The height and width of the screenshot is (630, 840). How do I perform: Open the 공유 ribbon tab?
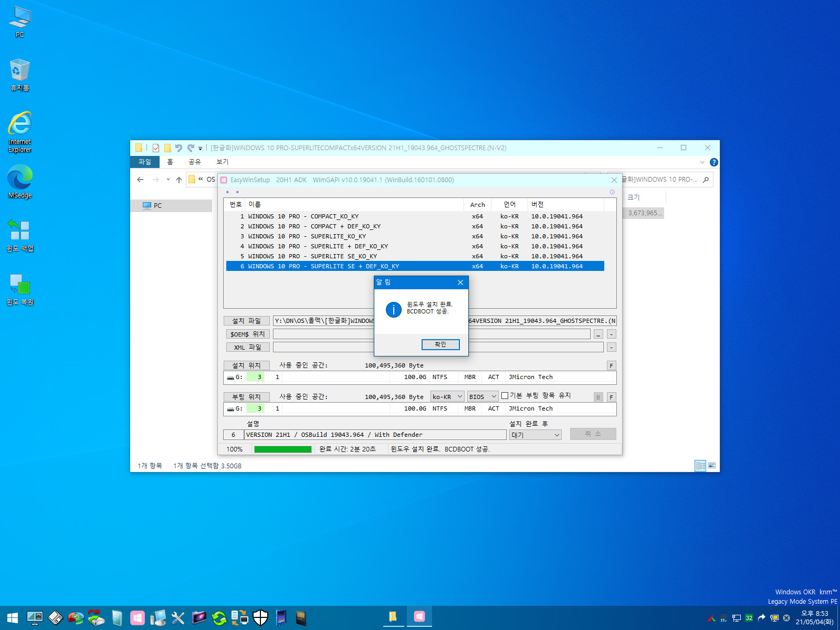[195, 162]
